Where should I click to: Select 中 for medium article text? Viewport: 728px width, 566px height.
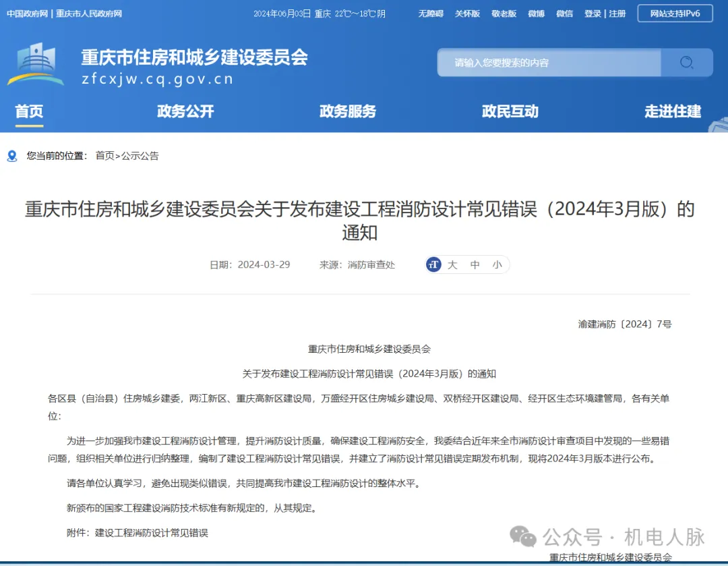pyautogui.click(x=475, y=264)
